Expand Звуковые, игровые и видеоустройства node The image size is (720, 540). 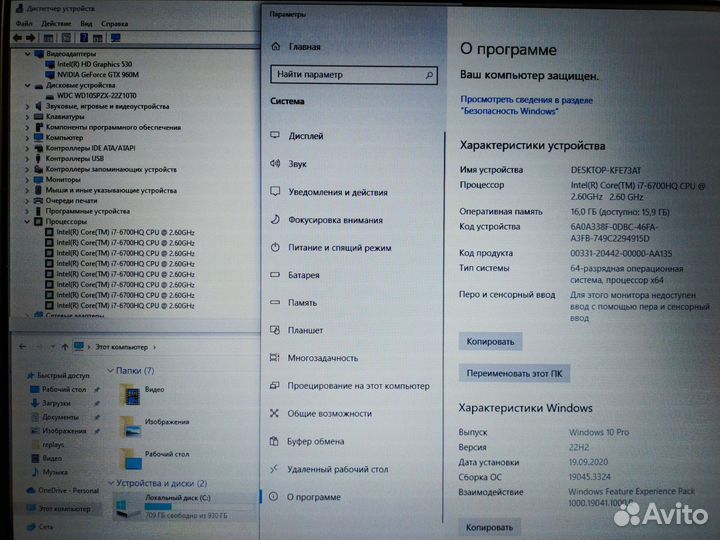(x=28, y=107)
